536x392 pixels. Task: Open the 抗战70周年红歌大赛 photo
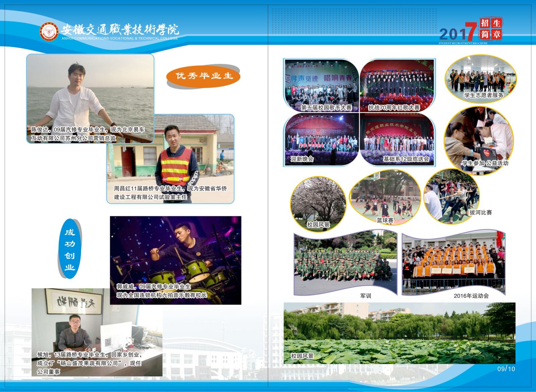pos(397,85)
